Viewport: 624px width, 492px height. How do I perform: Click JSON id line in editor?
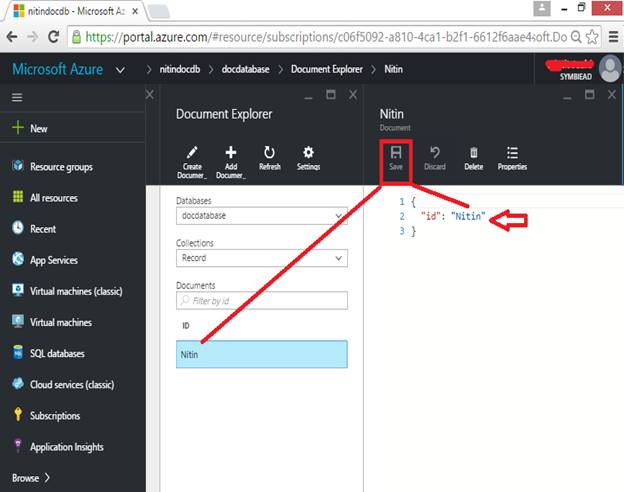pos(453,216)
